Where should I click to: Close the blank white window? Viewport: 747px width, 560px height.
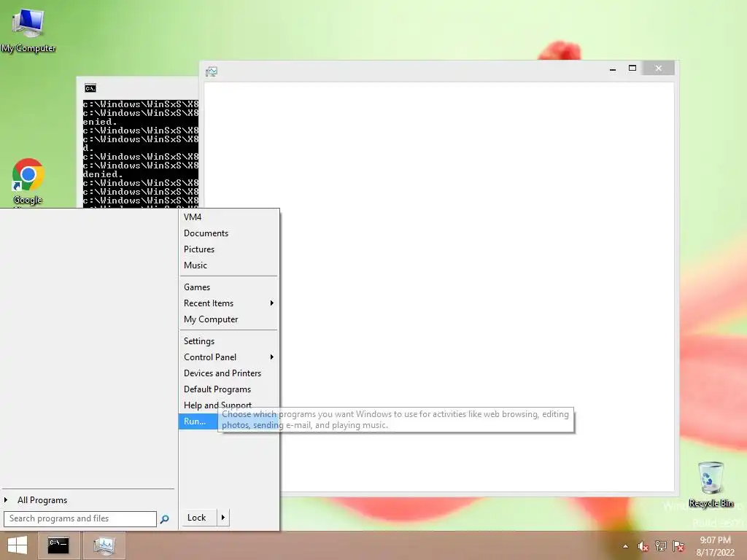pos(659,69)
